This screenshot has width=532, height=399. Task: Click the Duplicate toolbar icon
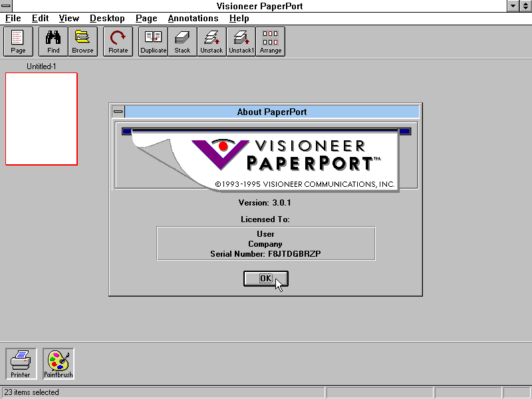click(154, 41)
